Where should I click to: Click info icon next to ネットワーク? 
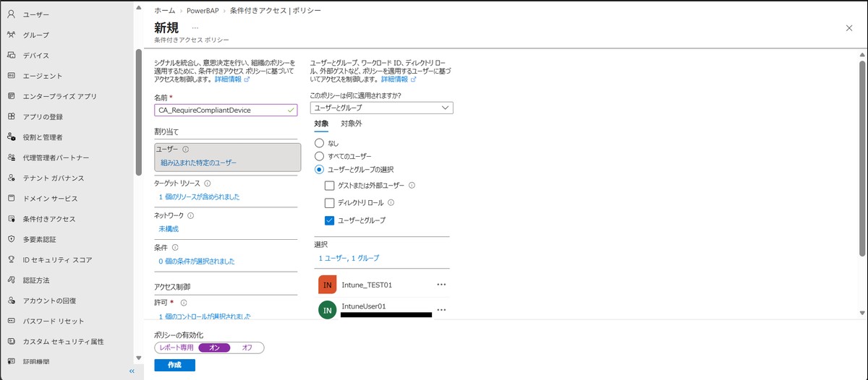pos(191,215)
